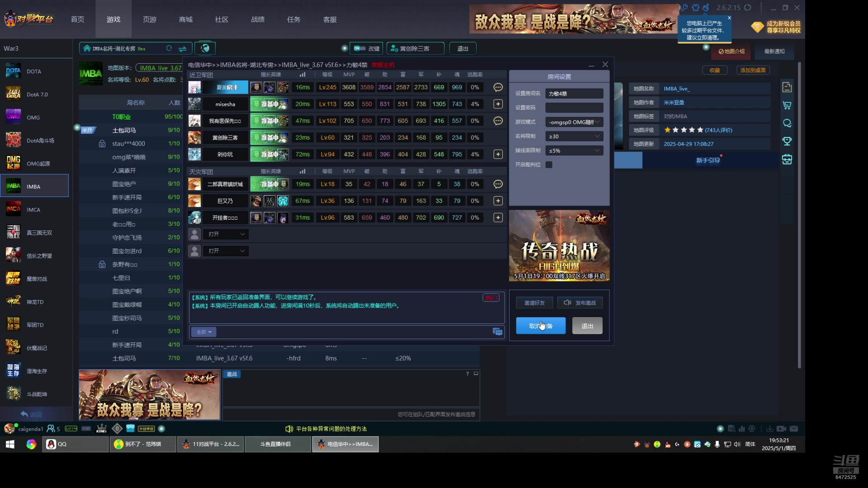
Task: Switch to the 地图介绍 tab
Action: click(x=731, y=52)
